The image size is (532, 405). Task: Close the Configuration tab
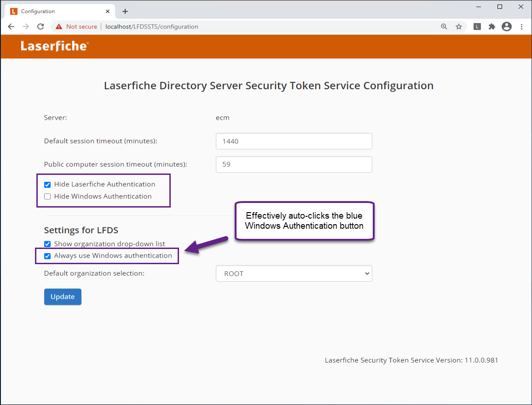coord(108,11)
